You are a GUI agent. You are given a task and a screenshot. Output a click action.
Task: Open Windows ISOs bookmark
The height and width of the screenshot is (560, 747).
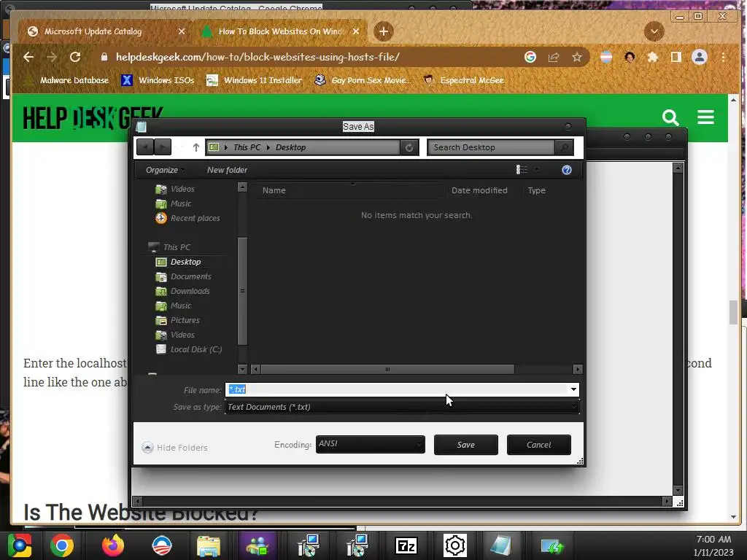point(158,80)
